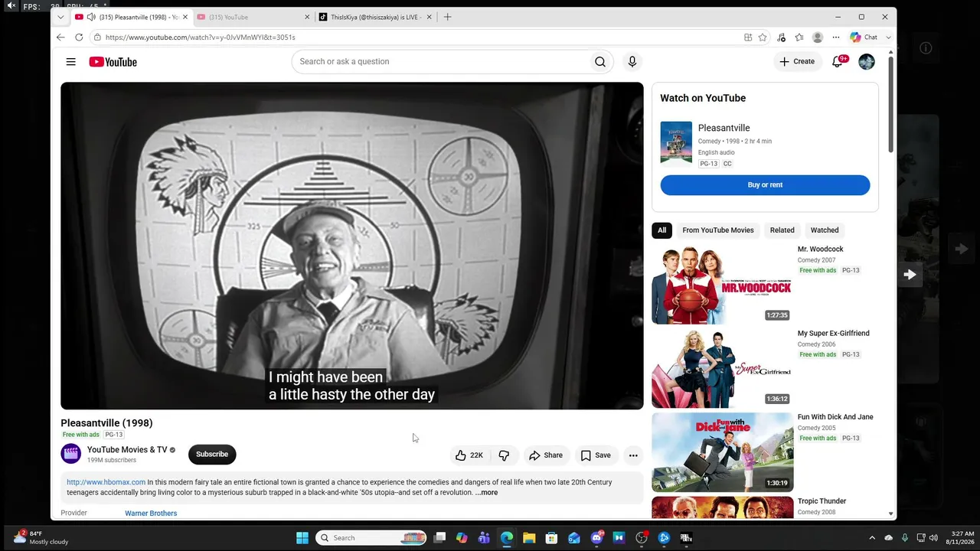This screenshot has height=551, width=980.
Task: Subscribe to YouTube Movies & TV
Action: click(x=212, y=455)
